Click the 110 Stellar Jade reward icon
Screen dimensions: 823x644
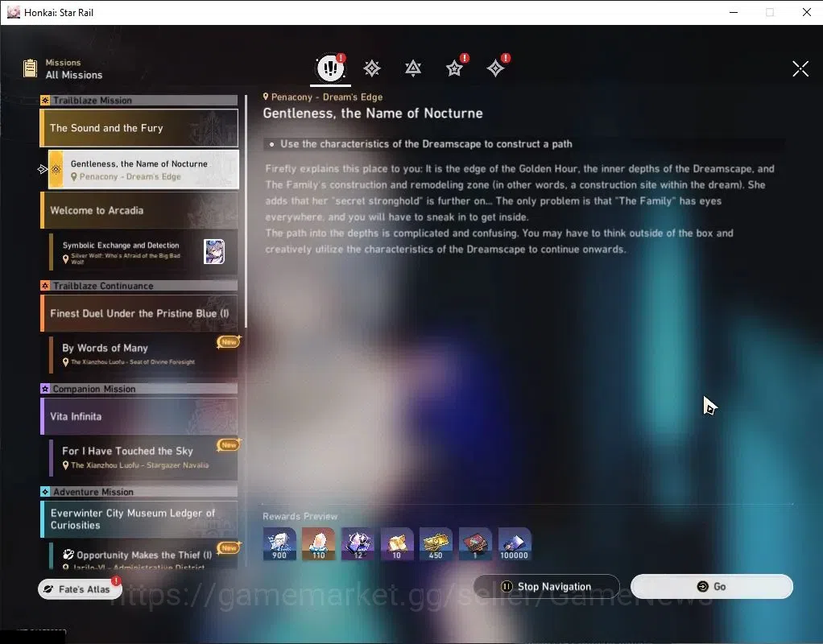319,544
